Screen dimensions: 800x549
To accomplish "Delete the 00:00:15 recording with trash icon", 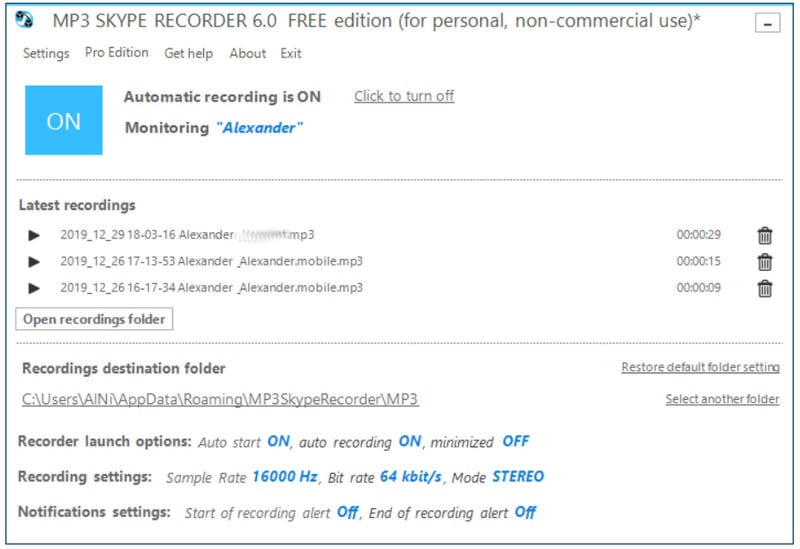I will pyautogui.click(x=765, y=262).
